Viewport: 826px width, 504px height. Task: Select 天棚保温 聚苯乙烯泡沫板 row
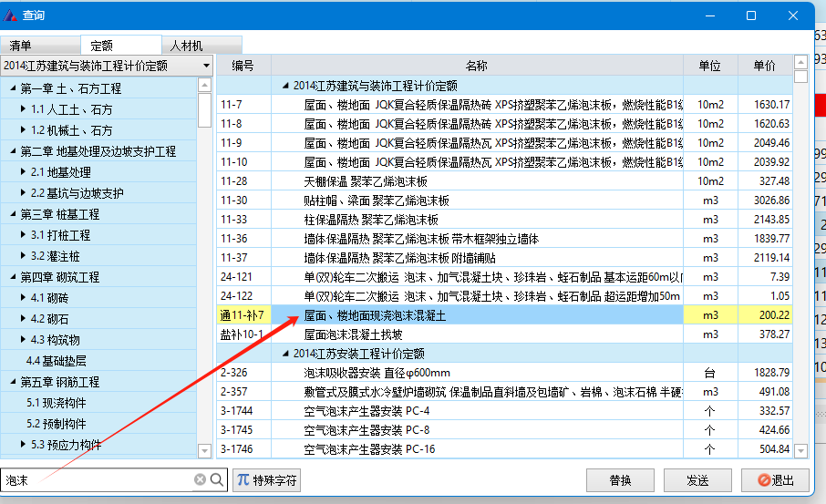pos(505,181)
